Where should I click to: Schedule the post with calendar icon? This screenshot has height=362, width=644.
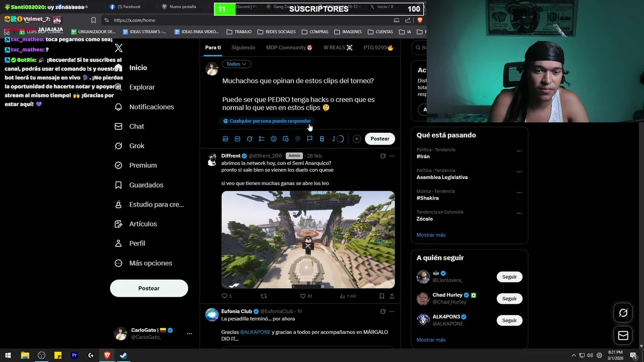click(x=286, y=139)
